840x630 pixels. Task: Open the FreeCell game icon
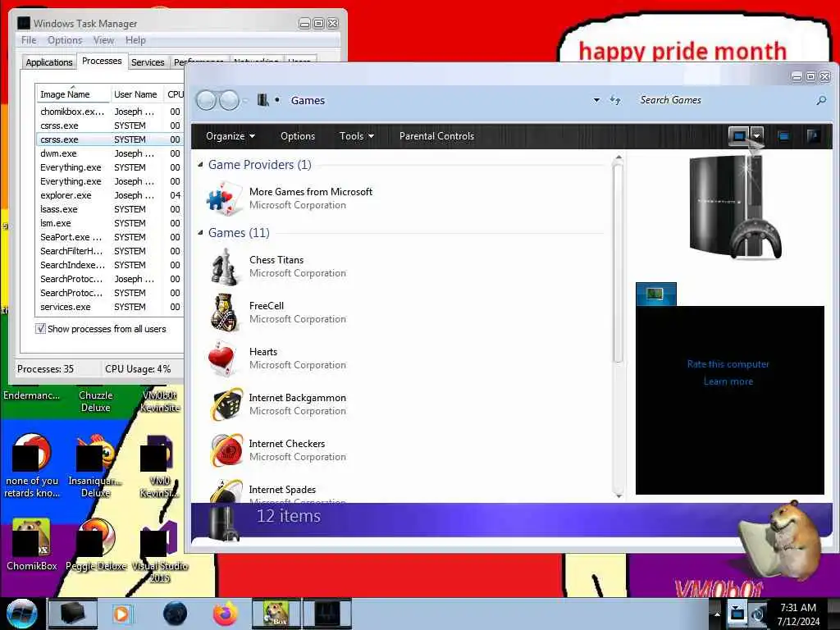point(224,313)
